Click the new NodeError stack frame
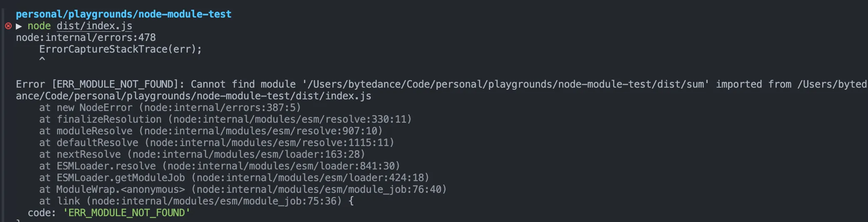The height and width of the screenshot is (222, 868). coord(94,108)
